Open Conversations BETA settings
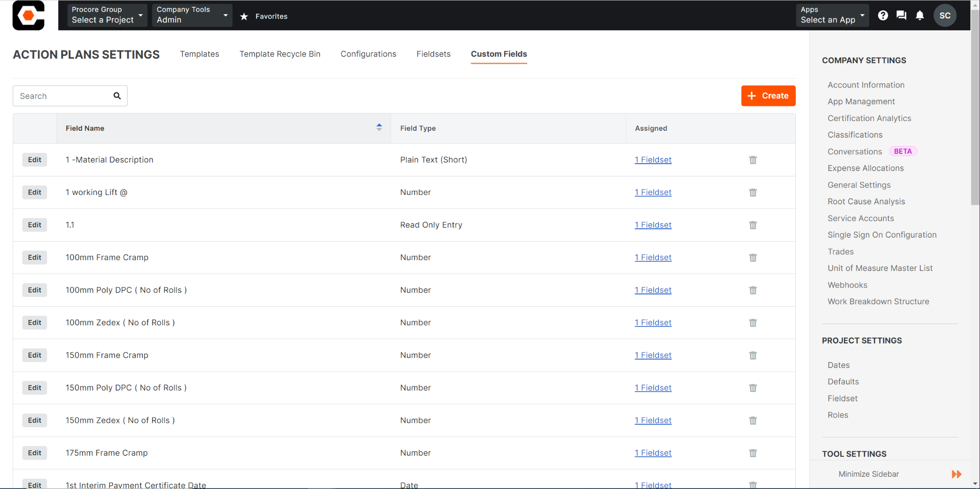 point(855,151)
